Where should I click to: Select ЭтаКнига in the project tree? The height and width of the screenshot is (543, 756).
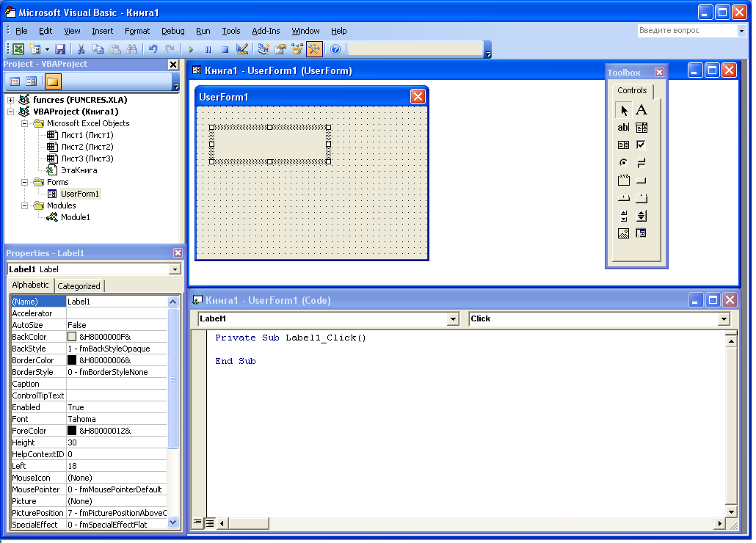(x=79, y=170)
